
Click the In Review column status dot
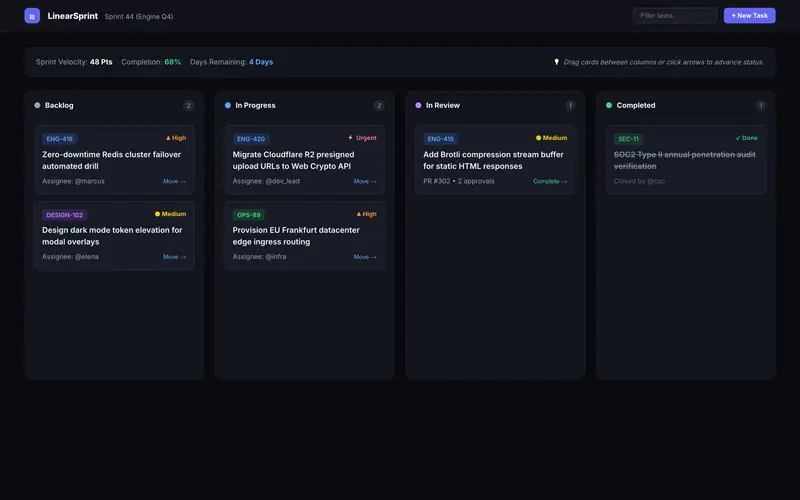coord(418,106)
